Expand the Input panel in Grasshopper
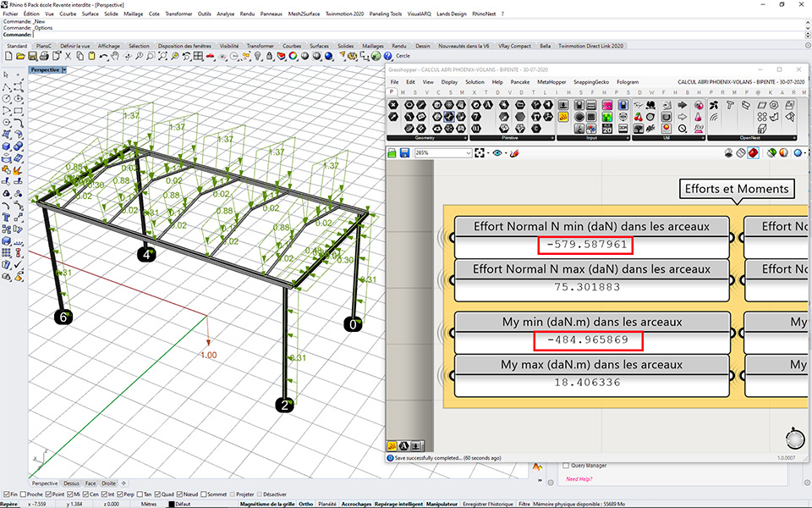Image resolution: width=812 pixels, height=508 pixels. pos(628,138)
